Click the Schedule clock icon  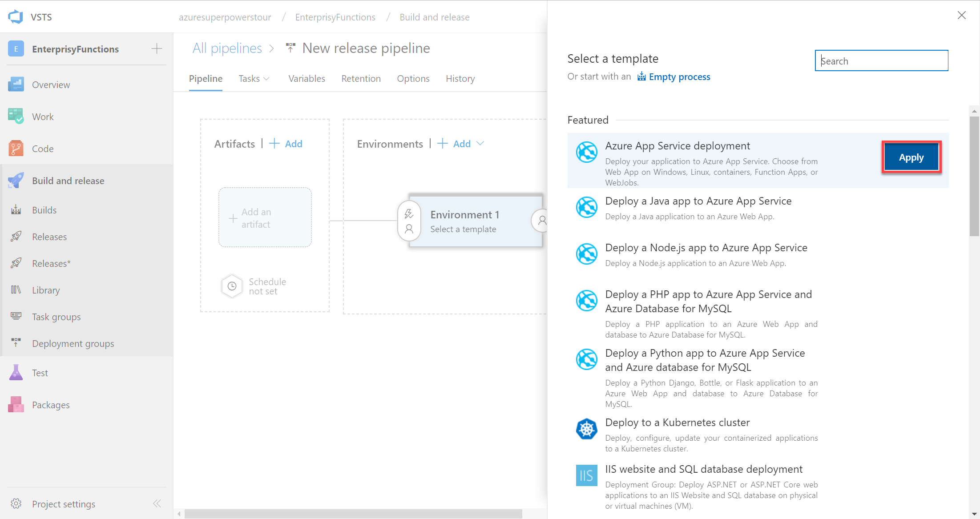[232, 286]
